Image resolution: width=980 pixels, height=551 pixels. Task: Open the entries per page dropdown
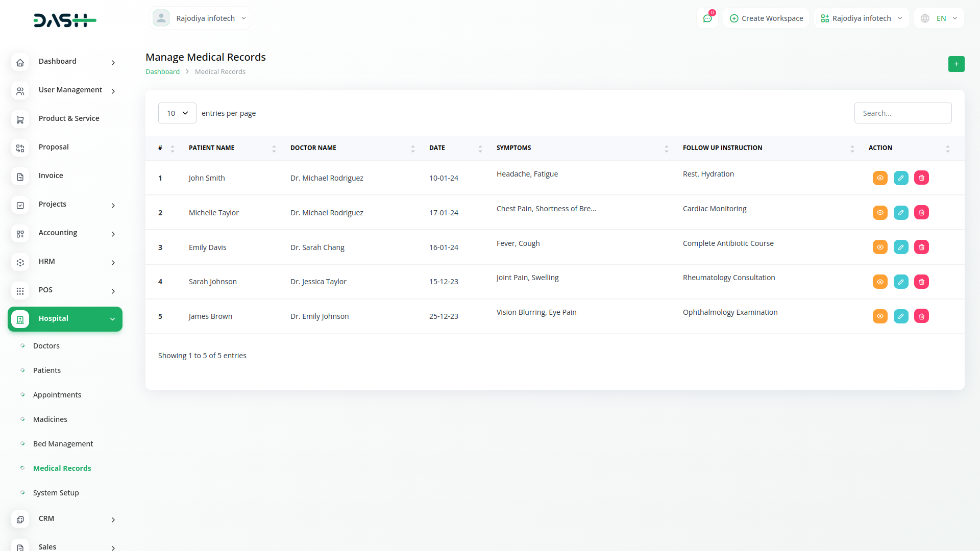(x=177, y=113)
